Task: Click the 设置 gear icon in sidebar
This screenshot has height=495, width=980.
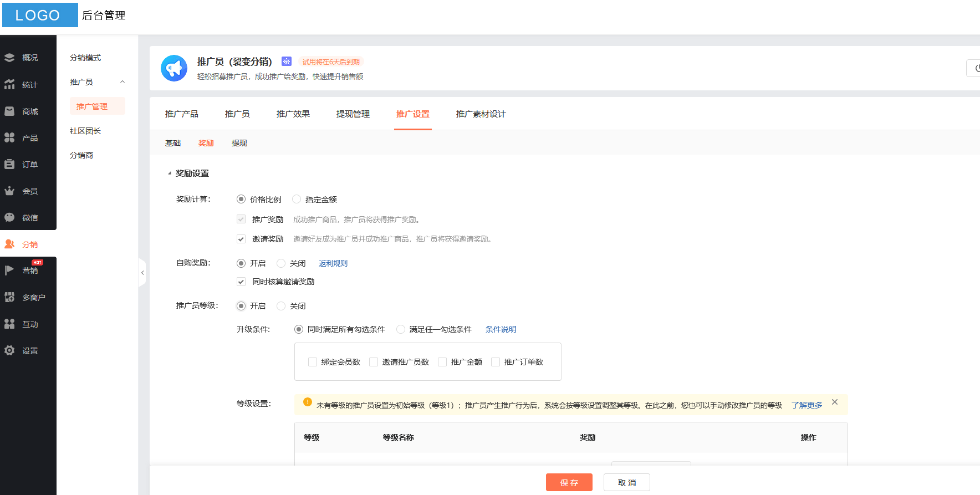Action: tap(9, 351)
